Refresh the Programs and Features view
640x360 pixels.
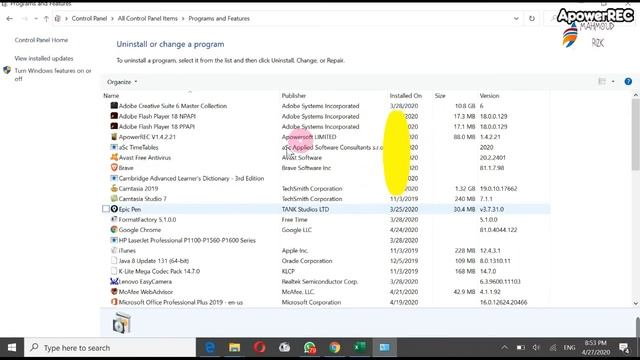point(531,18)
